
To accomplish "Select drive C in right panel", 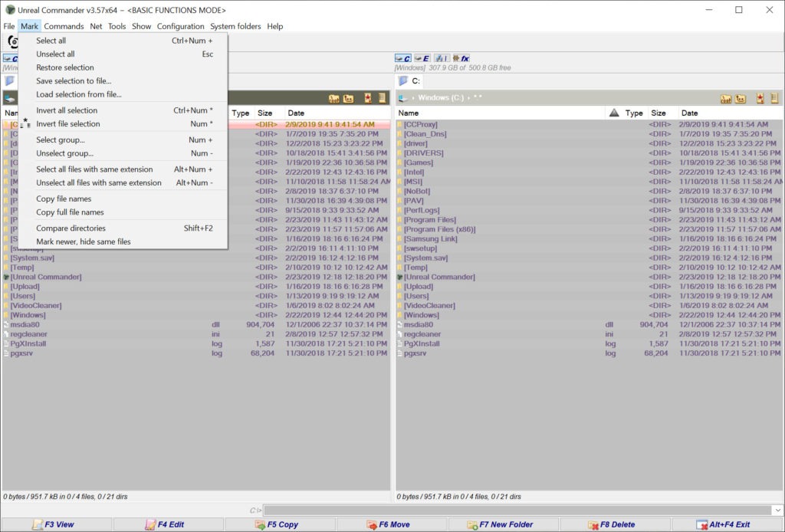I will coord(403,58).
